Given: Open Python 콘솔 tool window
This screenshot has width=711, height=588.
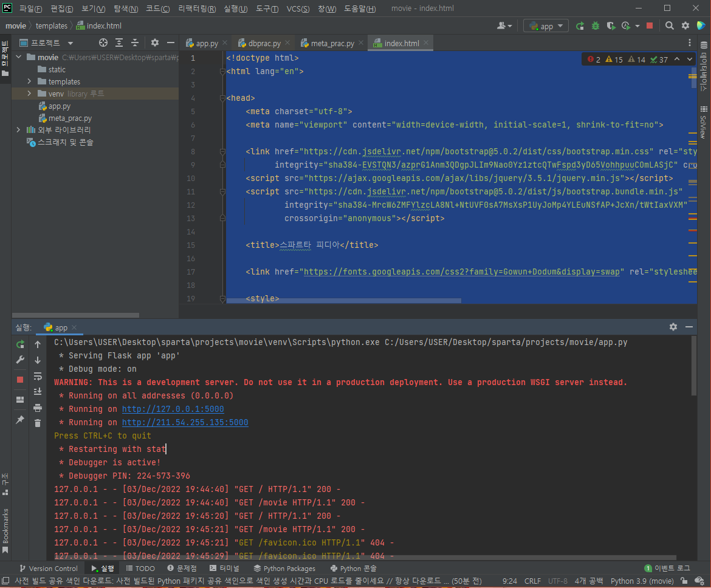Looking at the screenshot, I should click(x=353, y=569).
